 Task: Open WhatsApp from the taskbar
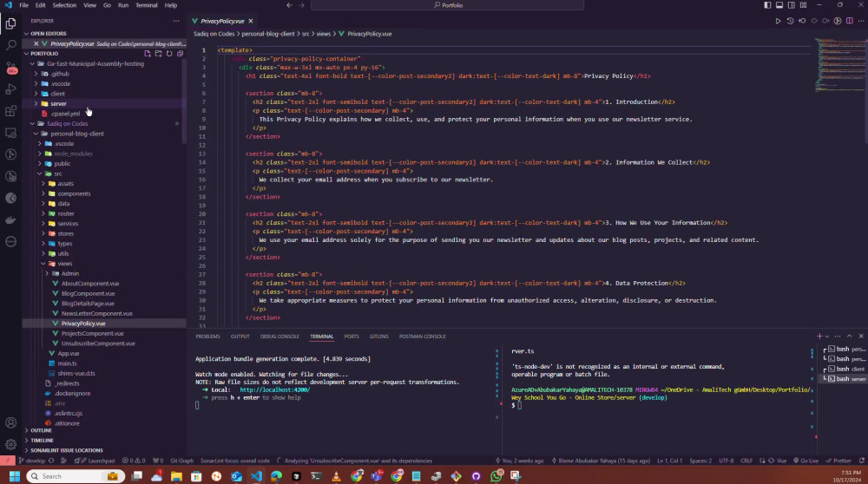coord(496,476)
